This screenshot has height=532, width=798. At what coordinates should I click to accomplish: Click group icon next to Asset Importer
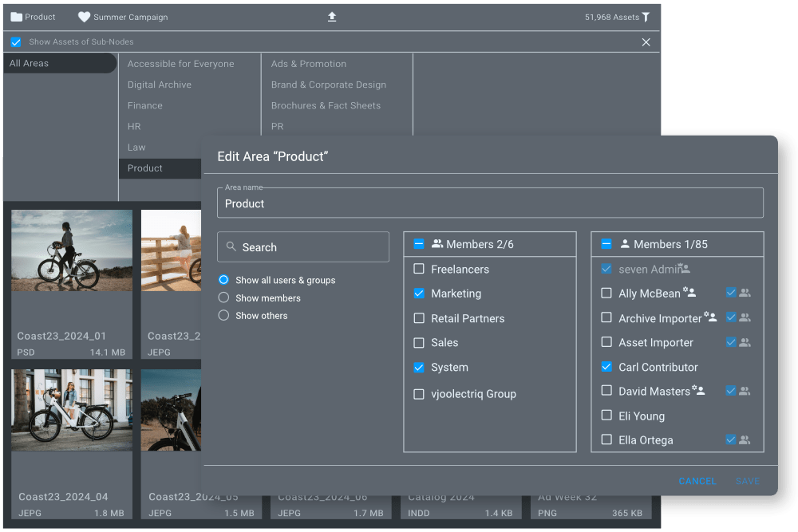tap(745, 342)
